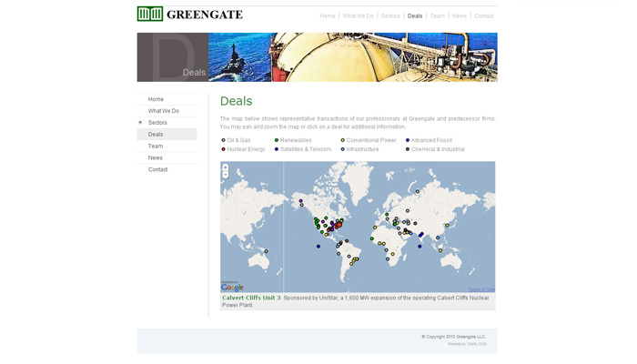Zoom out on the deals map
The image size is (637, 364).
click(x=226, y=175)
